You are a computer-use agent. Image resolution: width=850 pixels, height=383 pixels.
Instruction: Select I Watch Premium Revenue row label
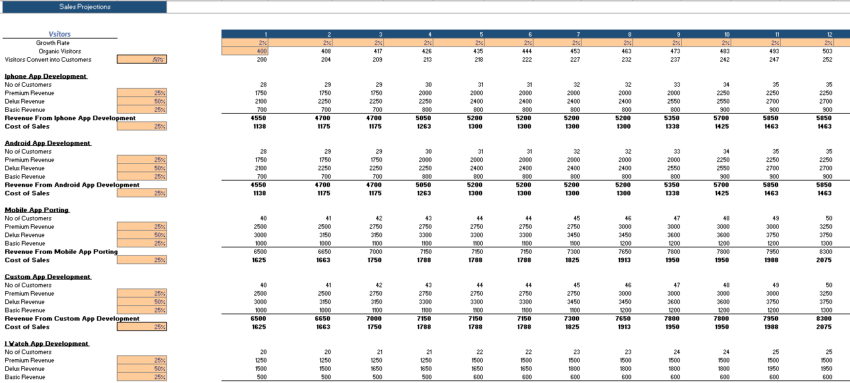29,360
